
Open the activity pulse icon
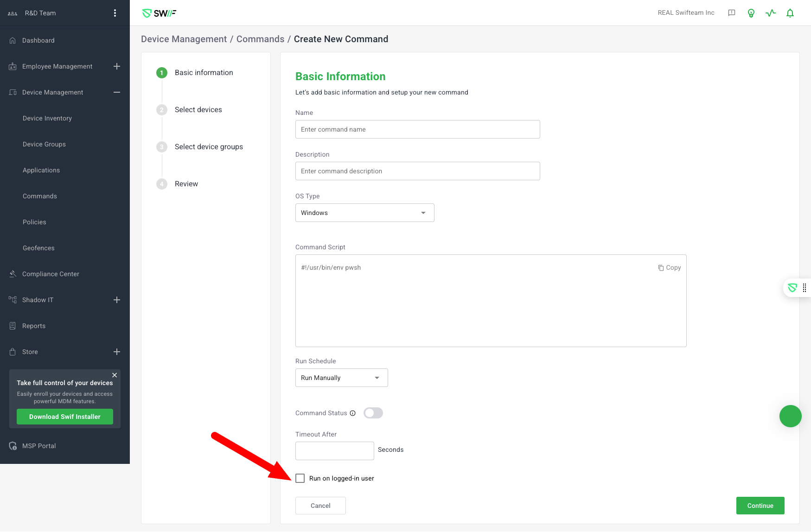771,13
